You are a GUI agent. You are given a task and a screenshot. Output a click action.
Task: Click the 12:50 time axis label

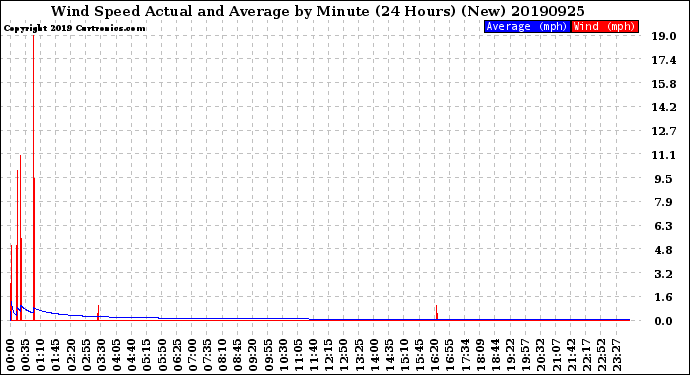(x=344, y=355)
